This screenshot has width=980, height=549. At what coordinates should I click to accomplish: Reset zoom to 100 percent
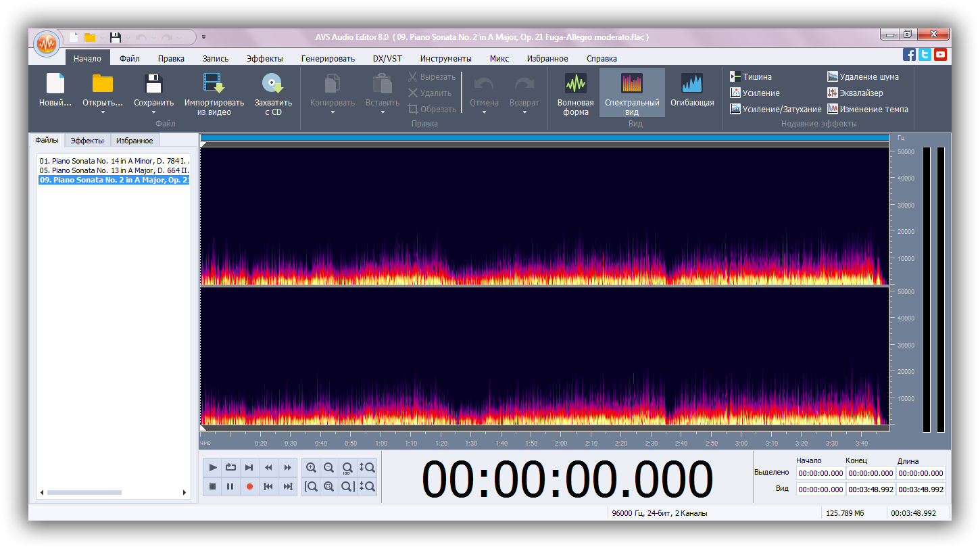(x=347, y=467)
